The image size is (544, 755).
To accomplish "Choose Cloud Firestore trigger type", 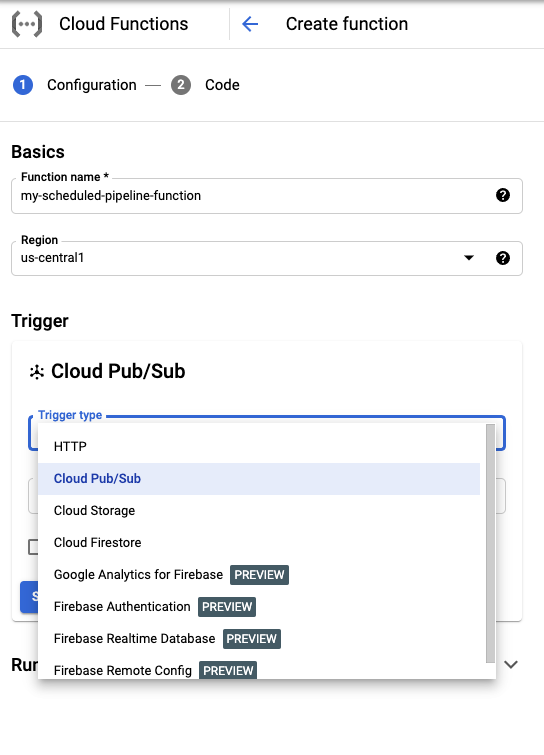I will tap(259, 543).
